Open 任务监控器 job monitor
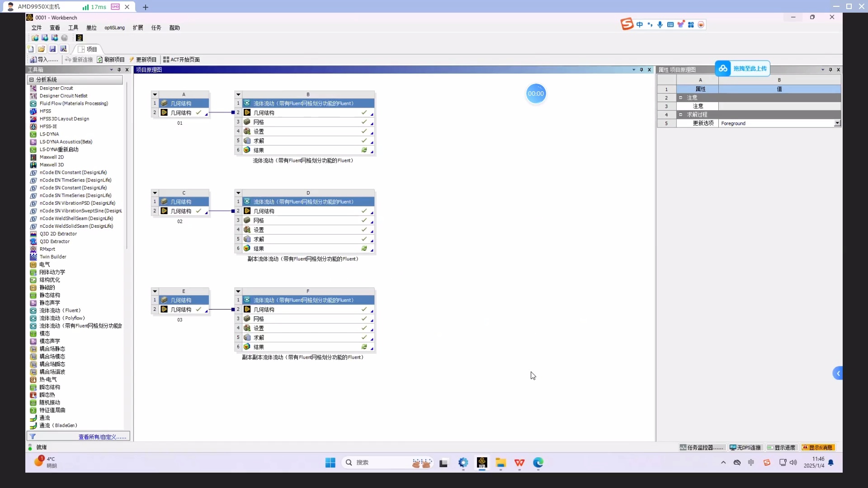 point(702,447)
